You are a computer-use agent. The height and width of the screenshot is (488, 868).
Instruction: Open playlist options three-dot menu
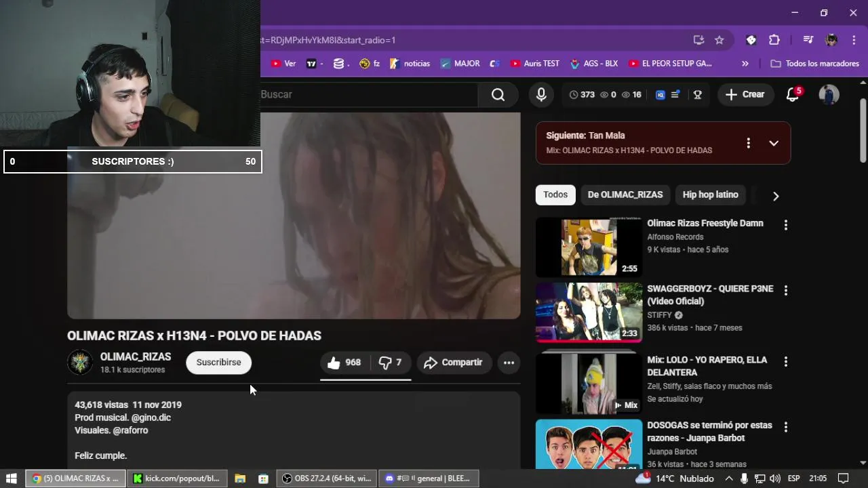click(749, 143)
